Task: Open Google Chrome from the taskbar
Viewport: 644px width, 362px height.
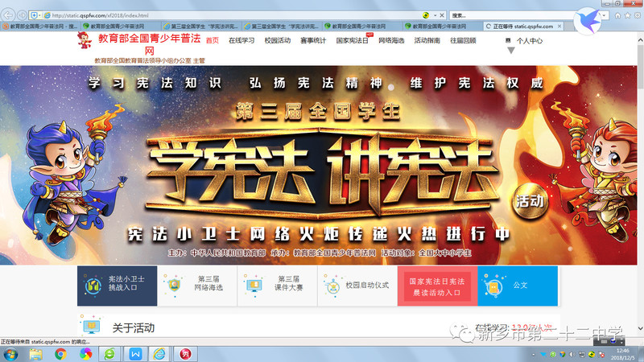Action: coord(60,354)
